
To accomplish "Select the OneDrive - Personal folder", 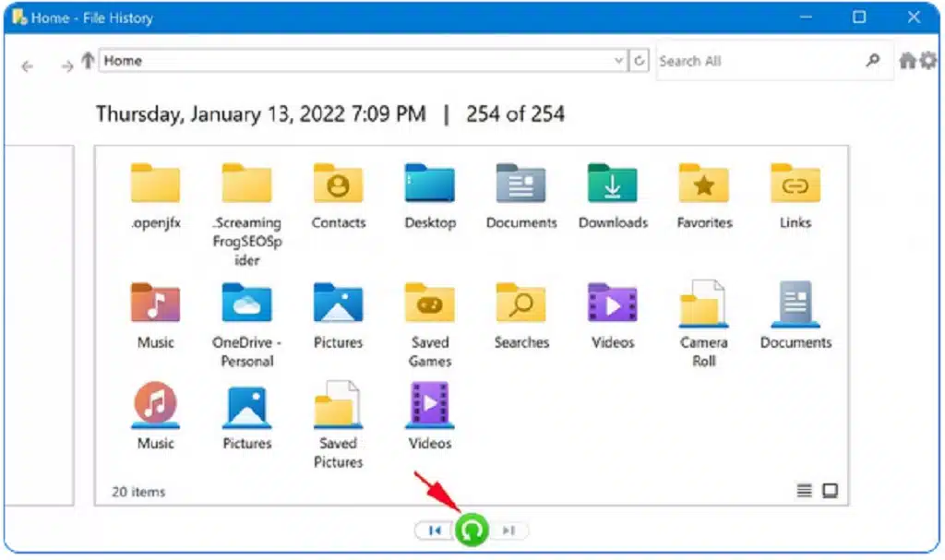I will pos(245,303).
